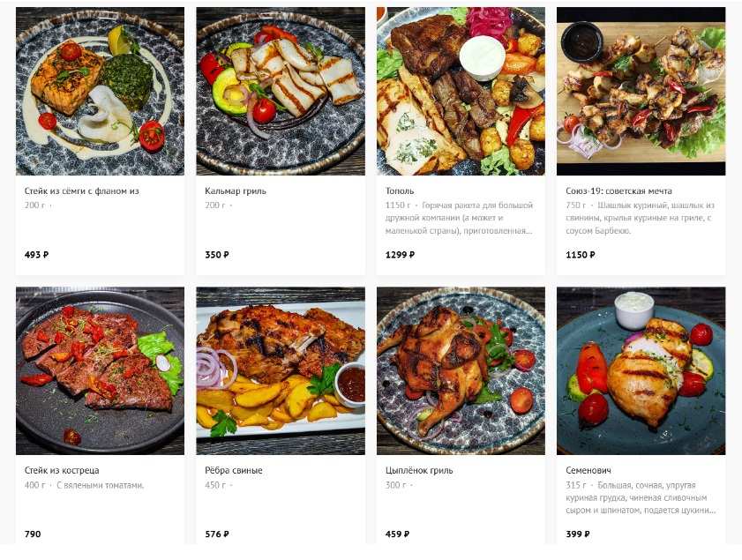The width and height of the screenshot is (742, 560).
Task: Open the Стейк из сёмги dish photo
Action: coord(100,91)
